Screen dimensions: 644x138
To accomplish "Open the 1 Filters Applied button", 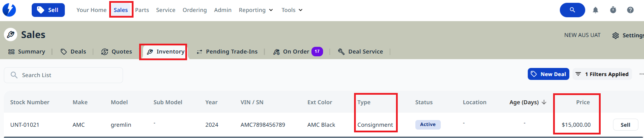I will pos(602,74).
